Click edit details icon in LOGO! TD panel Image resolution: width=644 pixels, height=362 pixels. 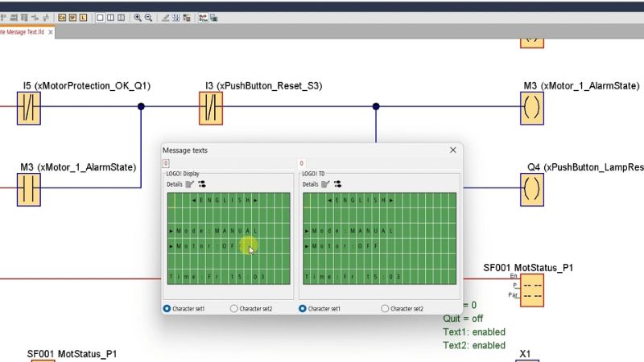pos(325,184)
